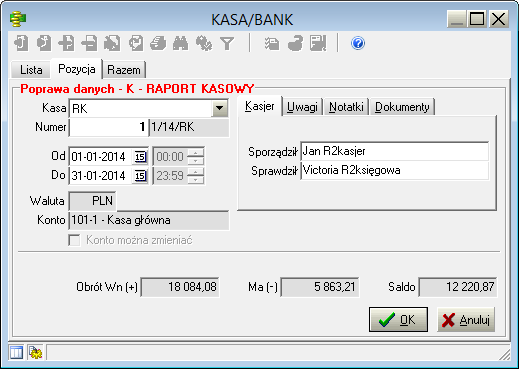The height and width of the screenshot is (369, 519).
Task: Open the calendar picker for Od date
Action: [140, 157]
